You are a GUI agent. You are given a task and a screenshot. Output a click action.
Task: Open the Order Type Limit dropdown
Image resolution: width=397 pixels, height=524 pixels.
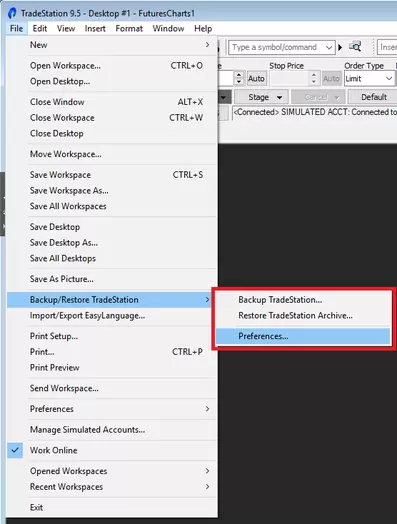(x=369, y=79)
